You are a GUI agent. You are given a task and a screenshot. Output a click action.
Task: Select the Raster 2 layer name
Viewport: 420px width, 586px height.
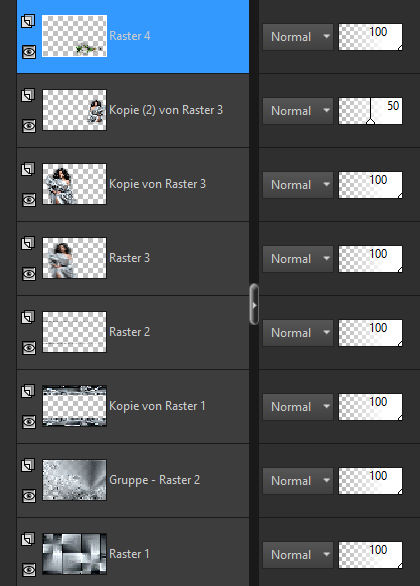tap(129, 332)
